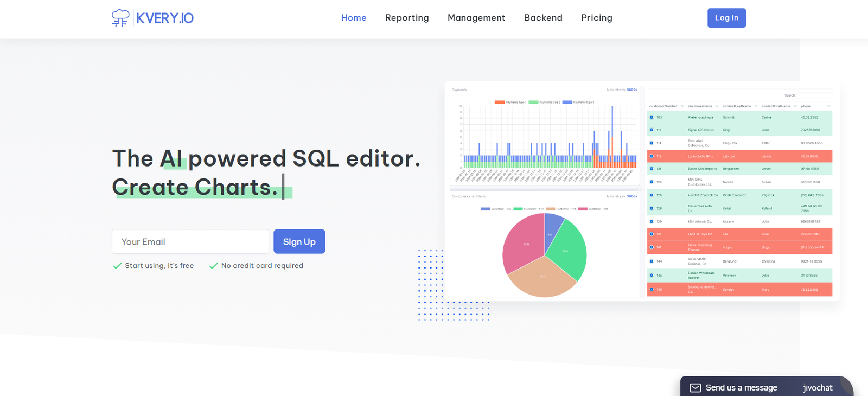This screenshot has height=396, width=868.
Task: Click the blue circle icon on row 103
Action: pos(652,117)
